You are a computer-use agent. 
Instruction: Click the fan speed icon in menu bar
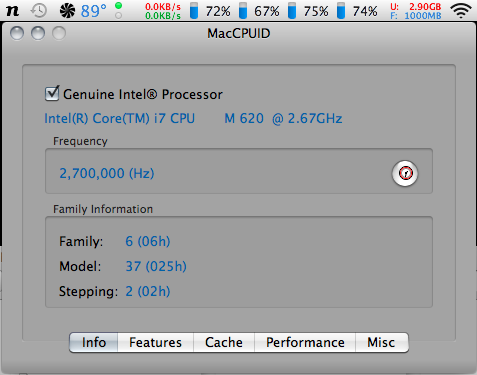[x=67, y=11]
